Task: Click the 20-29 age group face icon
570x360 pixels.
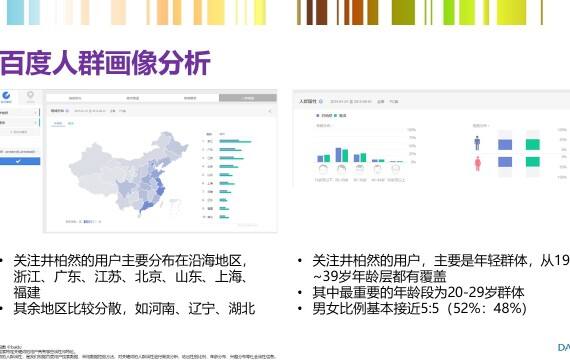Action: (x=341, y=169)
